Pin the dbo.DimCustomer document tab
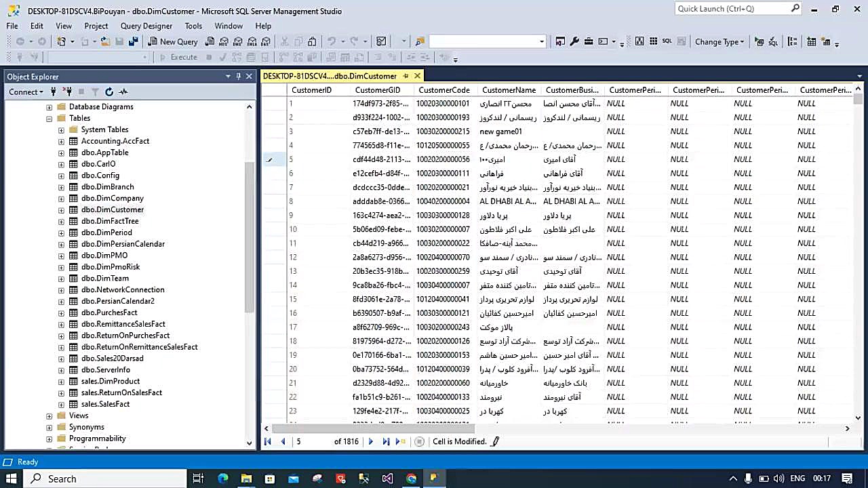868x488 pixels. click(406, 76)
